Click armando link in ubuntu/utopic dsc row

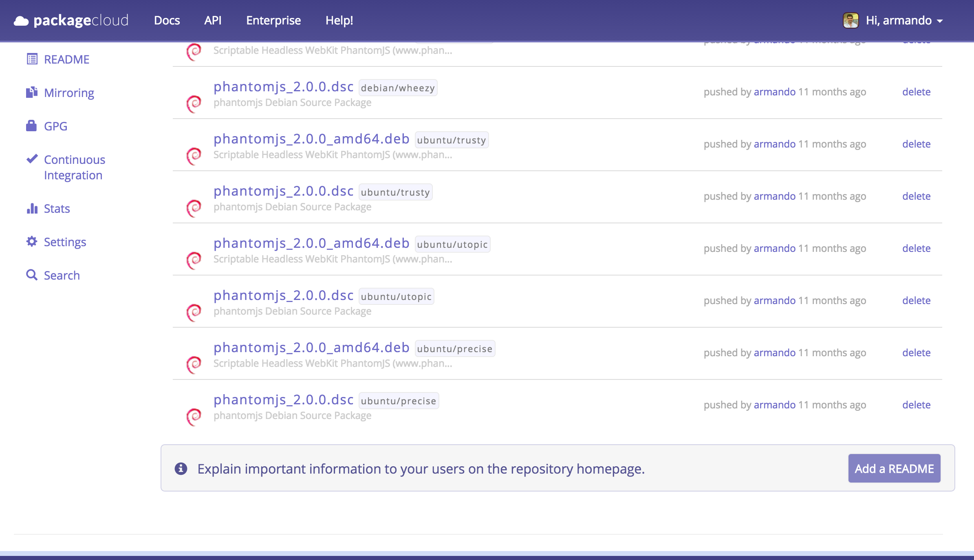[x=774, y=300]
